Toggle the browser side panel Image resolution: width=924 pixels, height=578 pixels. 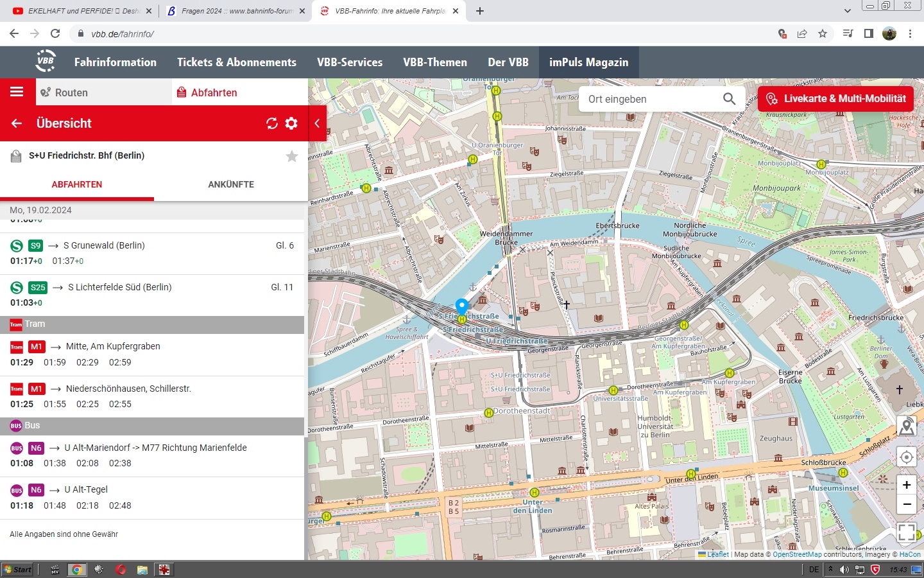pyautogui.click(x=869, y=33)
